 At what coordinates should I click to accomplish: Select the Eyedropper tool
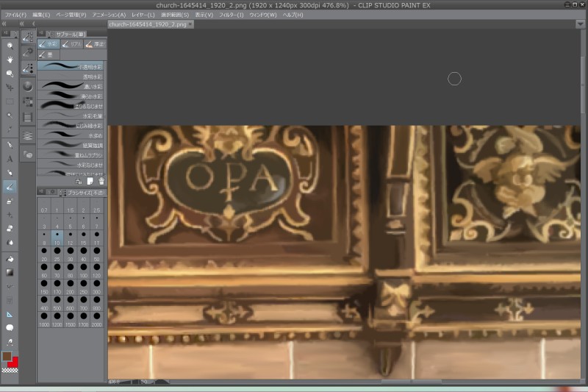(x=10, y=129)
